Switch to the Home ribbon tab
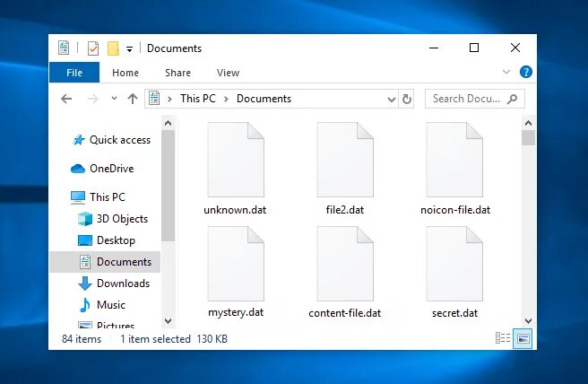 pos(125,73)
